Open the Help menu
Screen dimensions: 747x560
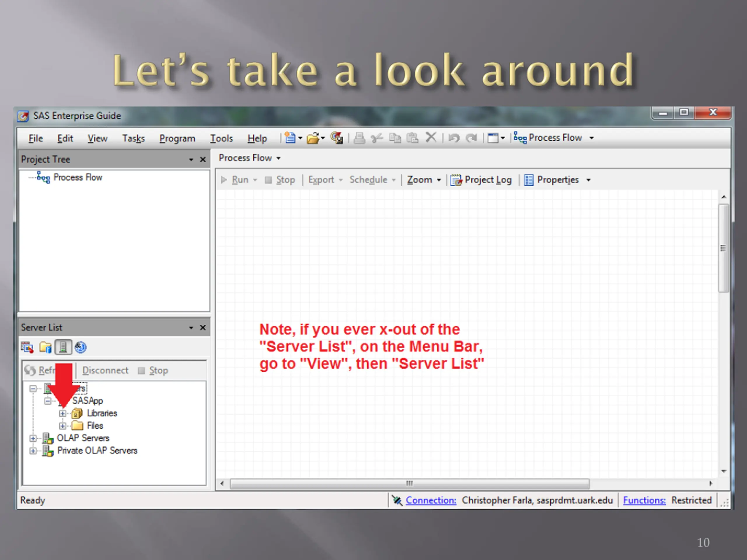257,139
